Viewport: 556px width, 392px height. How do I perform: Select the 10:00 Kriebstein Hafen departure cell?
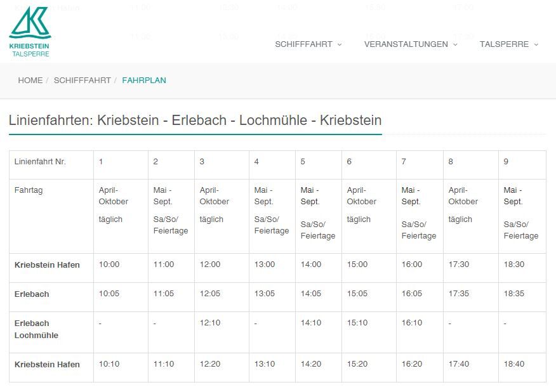pyautogui.click(x=109, y=265)
